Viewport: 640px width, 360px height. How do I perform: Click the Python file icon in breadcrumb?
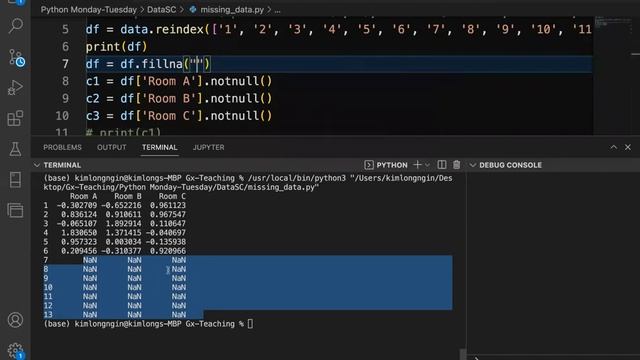click(193, 9)
